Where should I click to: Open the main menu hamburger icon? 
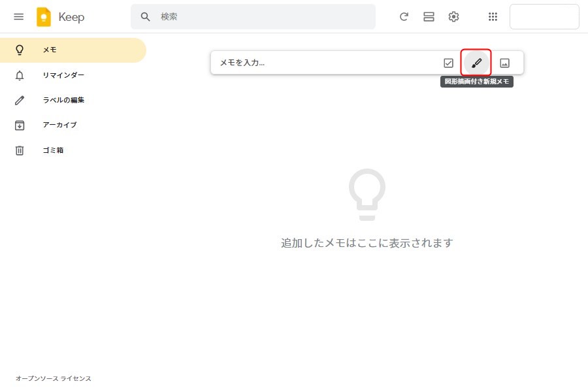[18, 17]
